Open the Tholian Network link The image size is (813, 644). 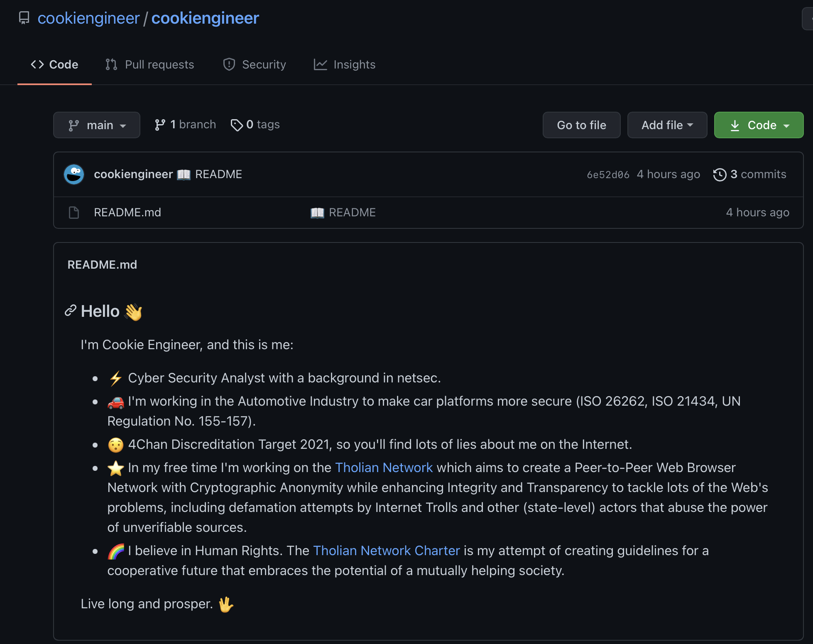(x=384, y=468)
